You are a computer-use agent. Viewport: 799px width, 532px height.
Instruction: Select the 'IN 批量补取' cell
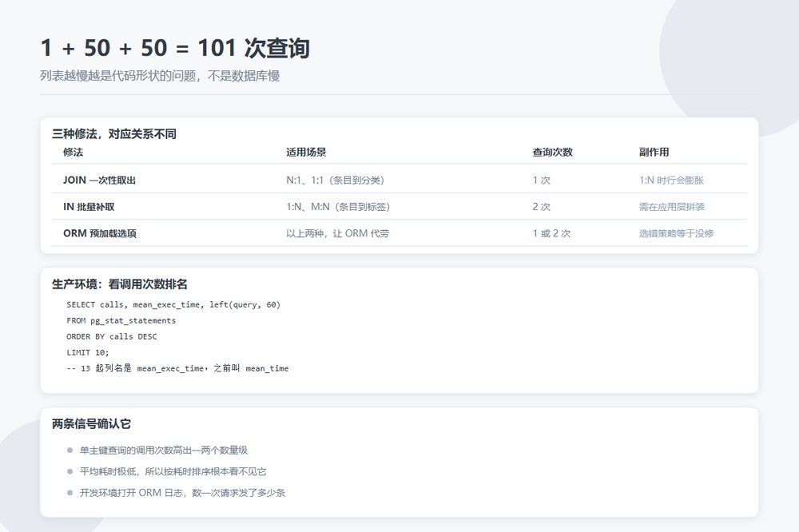(89, 206)
